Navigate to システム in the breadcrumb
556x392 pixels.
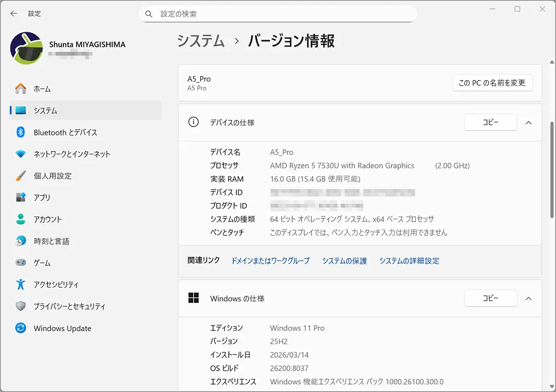[x=201, y=41]
